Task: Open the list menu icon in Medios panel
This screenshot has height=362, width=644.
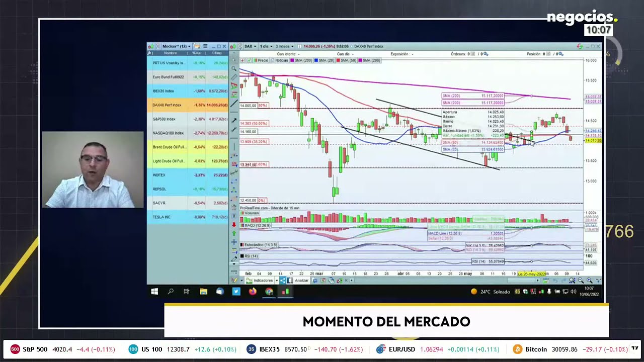Action: (205, 46)
